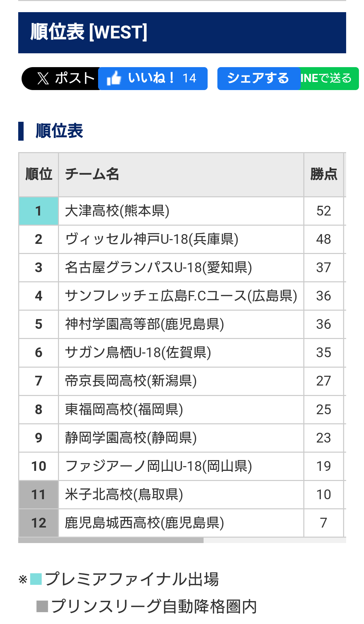
Task: Click the thumbs-up like icon
Action: (114, 79)
